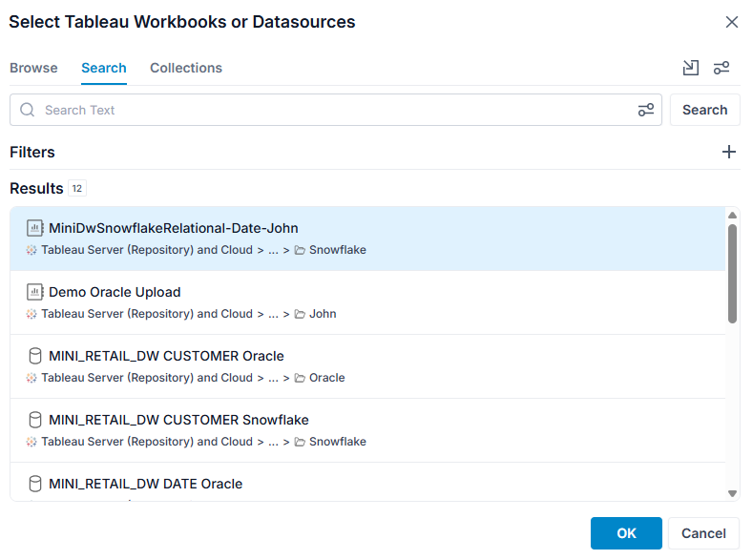Click the Snowflake folder under MiniDwSnowflakeRelational-Date-John
Screen dimensions: 752x560
330,250
